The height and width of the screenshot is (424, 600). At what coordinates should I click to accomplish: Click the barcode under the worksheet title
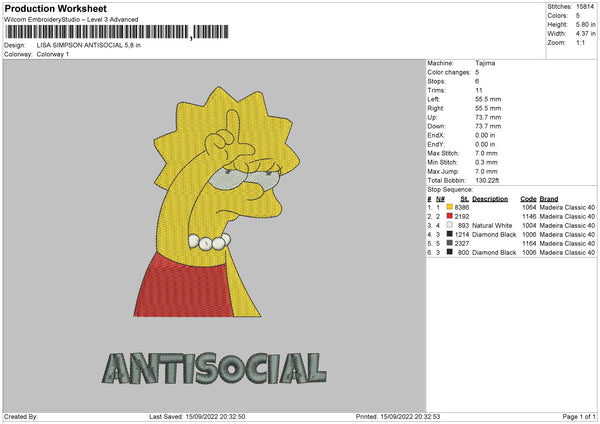click(x=116, y=32)
